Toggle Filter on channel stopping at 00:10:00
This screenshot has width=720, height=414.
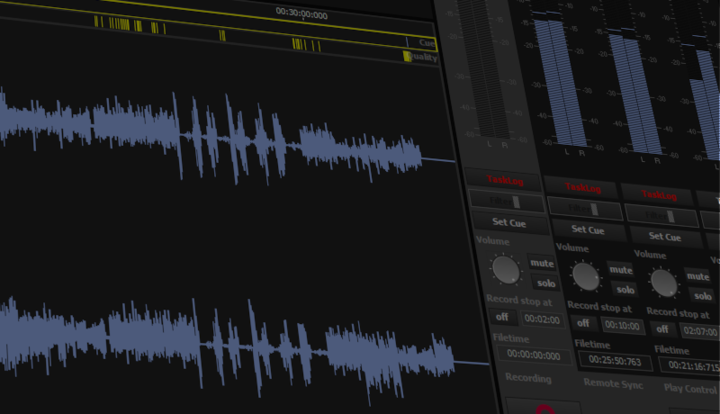[585, 209]
